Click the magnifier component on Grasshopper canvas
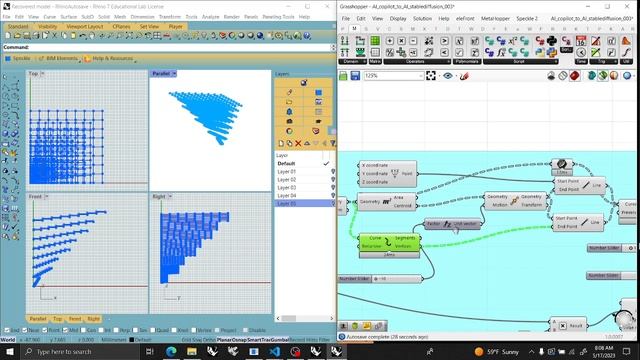Screen dimensions: 640x360 (x=562, y=164)
